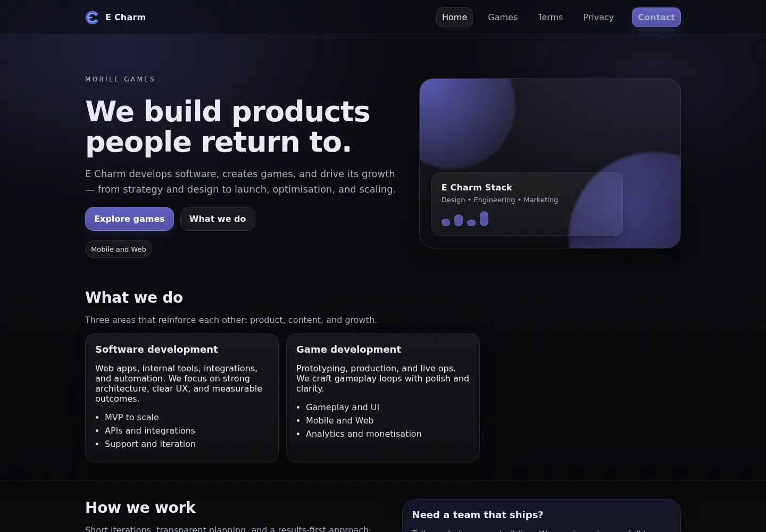Click the MOBILE GAMES eyebrow label

(120, 79)
